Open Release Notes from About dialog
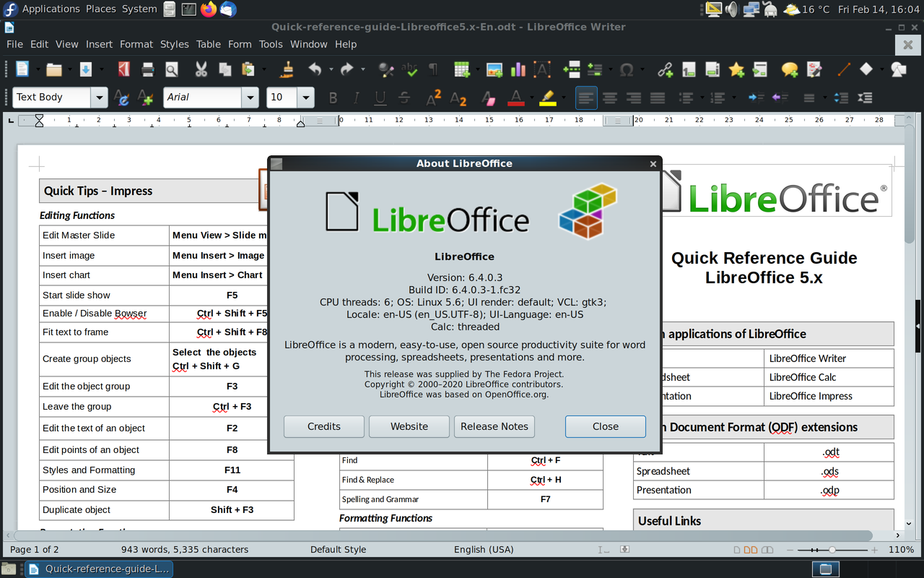 click(x=494, y=426)
